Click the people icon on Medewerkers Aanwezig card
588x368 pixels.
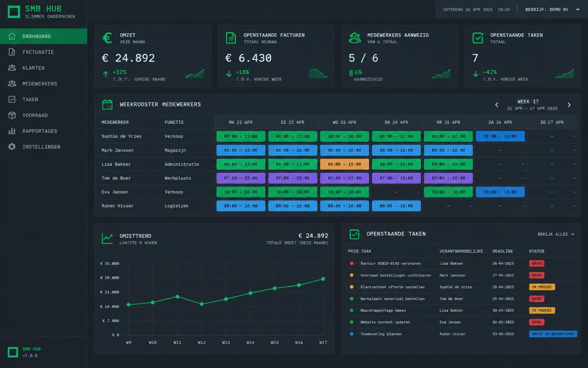click(x=355, y=38)
